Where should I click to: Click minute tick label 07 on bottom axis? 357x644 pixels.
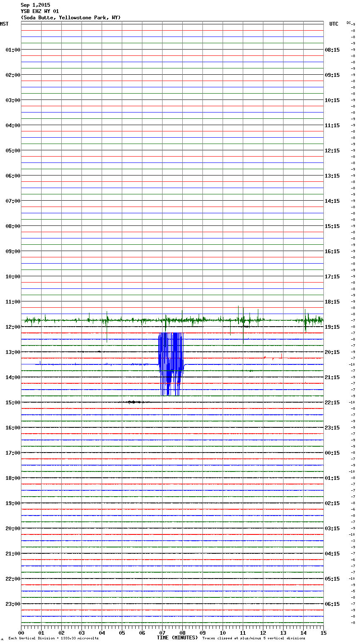click(162, 633)
